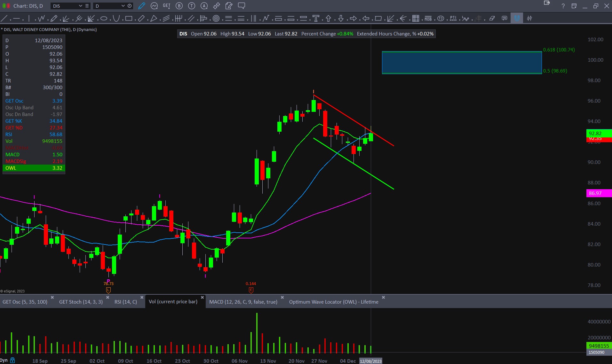Click the GET studies icon

166,6
